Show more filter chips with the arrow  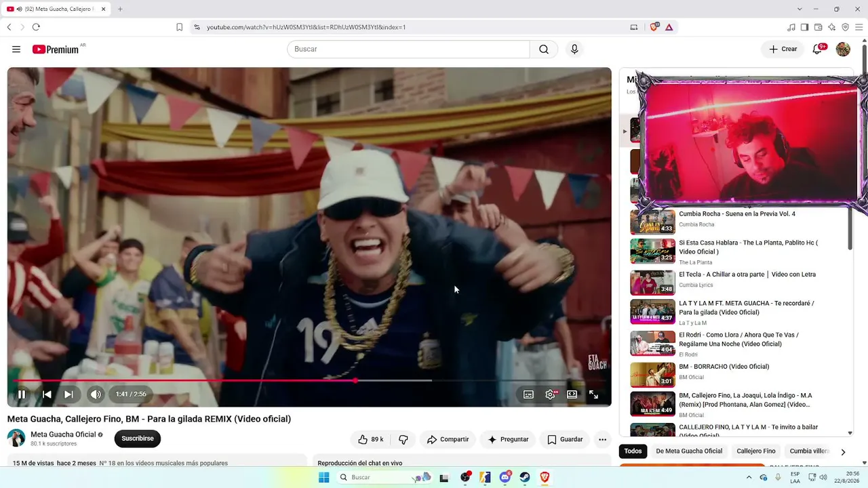(843, 452)
